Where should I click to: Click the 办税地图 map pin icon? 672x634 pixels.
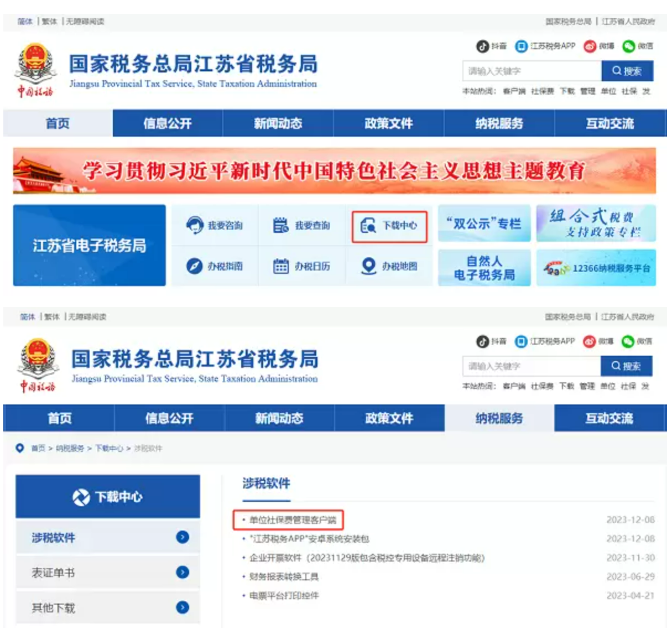click(x=368, y=266)
